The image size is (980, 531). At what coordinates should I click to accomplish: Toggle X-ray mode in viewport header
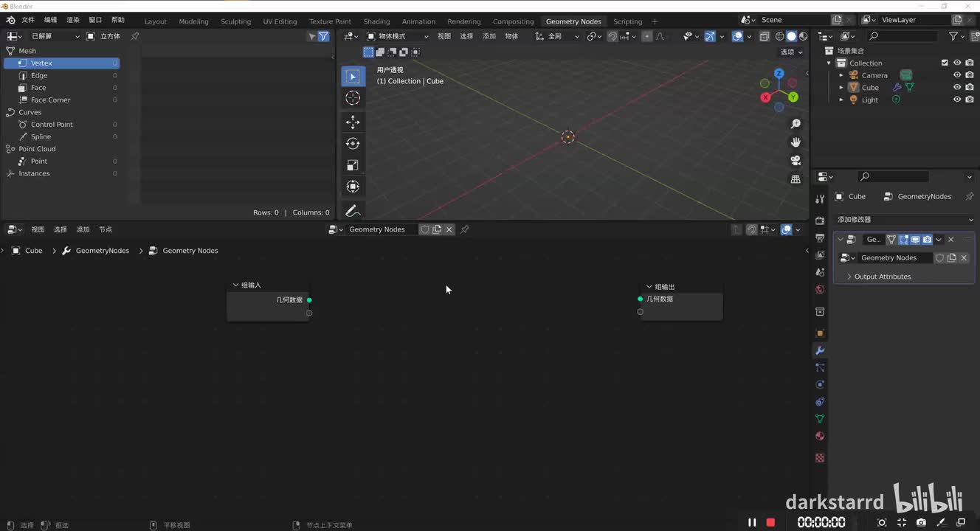pyautogui.click(x=765, y=36)
